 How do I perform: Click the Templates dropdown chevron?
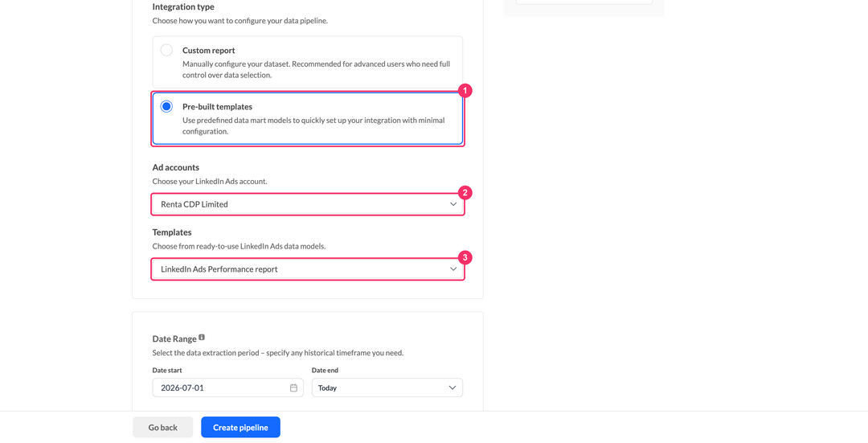[452, 269]
